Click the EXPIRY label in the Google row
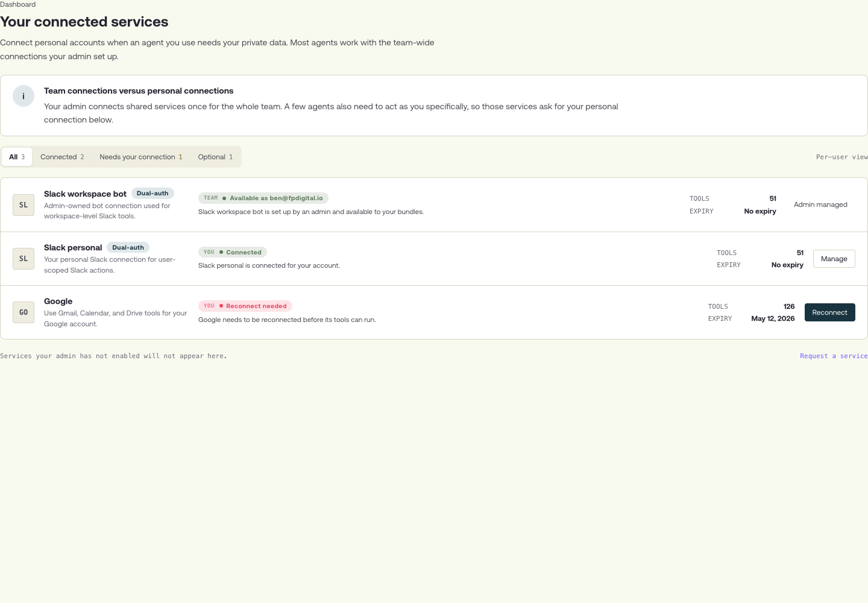 tap(720, 318)
